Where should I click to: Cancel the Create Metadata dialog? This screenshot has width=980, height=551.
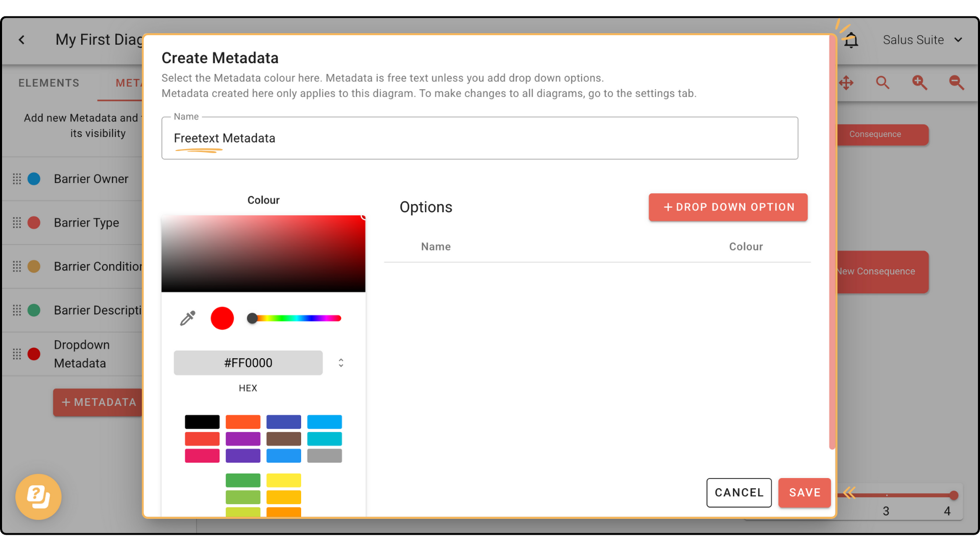pyautogui.click(x=739, y=492)
